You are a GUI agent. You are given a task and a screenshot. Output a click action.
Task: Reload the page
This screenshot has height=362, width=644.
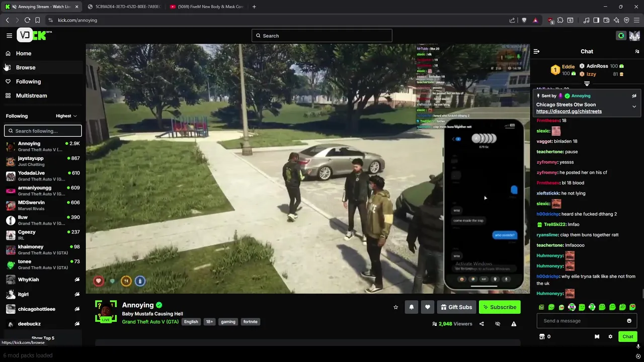click(27, 20)
